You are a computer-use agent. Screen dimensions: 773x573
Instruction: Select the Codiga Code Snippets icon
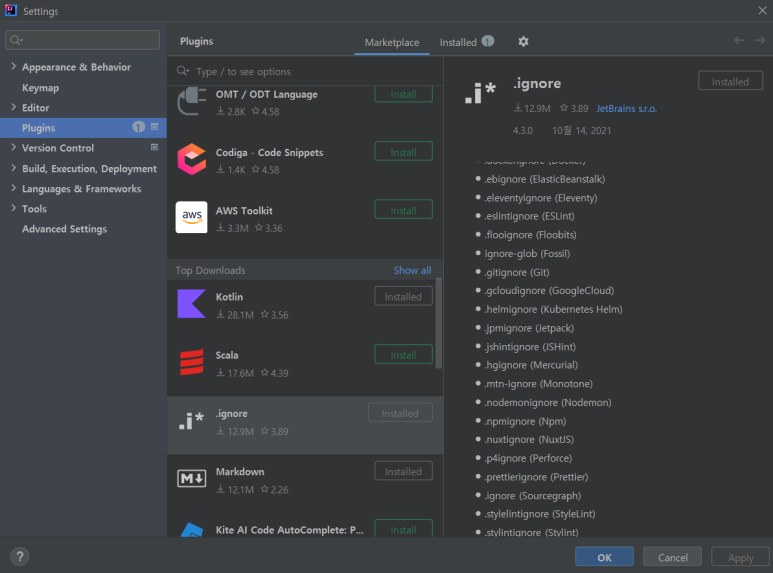191,159
